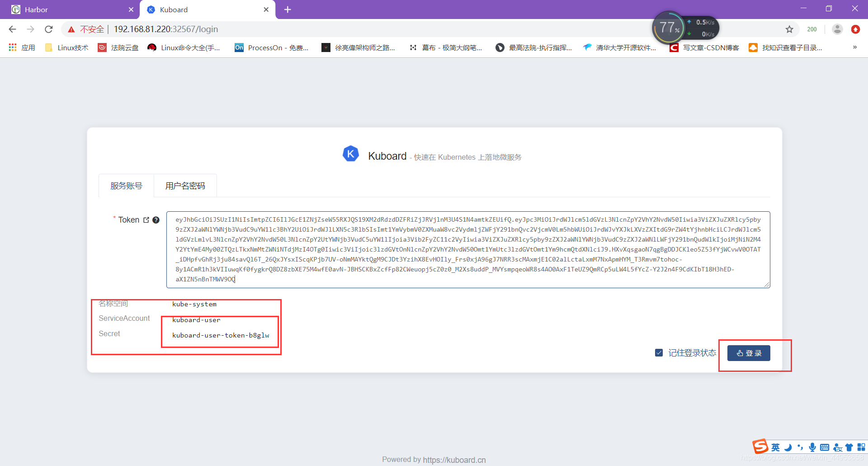Click the textarea resize handle corner
The image size is (868, 466).
click(x=767, y=285)
